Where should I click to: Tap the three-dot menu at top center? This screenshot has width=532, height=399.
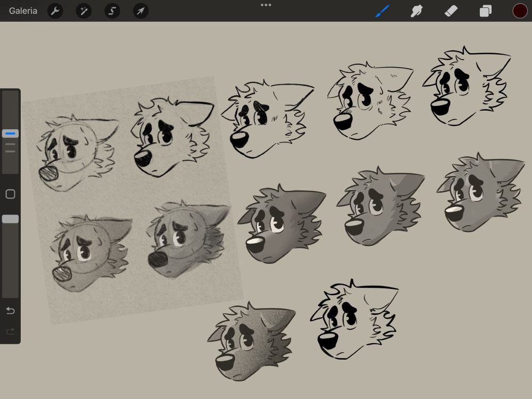click(266, 5)
